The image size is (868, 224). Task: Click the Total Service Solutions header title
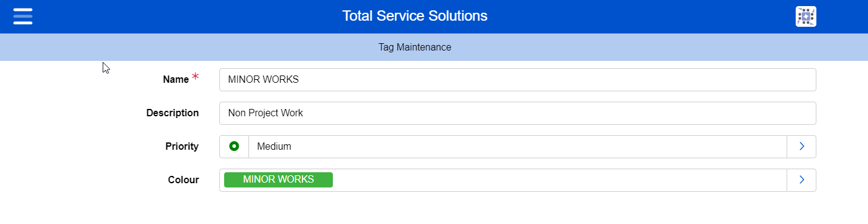pyautogui.click(x=415, y=16)
